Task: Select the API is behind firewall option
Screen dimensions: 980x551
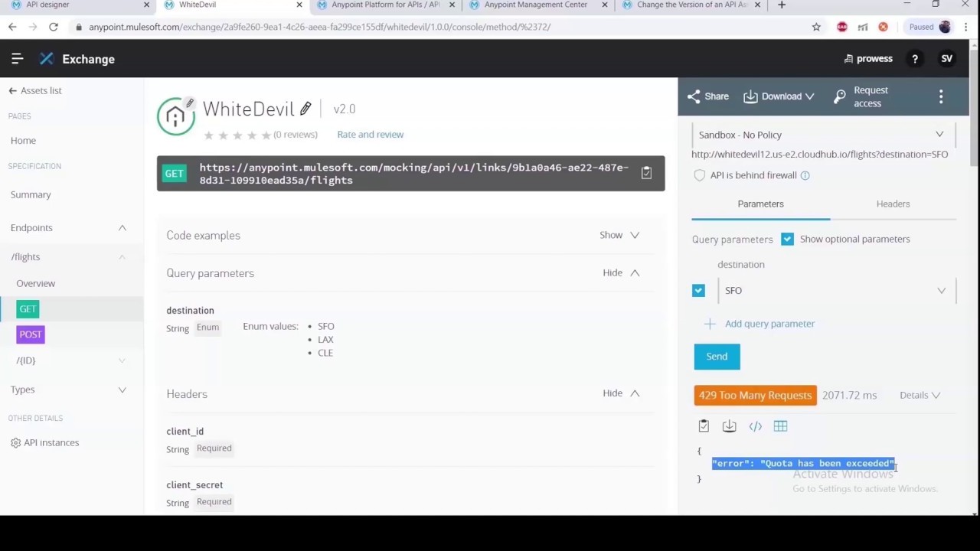Action: tap(699, 175)
